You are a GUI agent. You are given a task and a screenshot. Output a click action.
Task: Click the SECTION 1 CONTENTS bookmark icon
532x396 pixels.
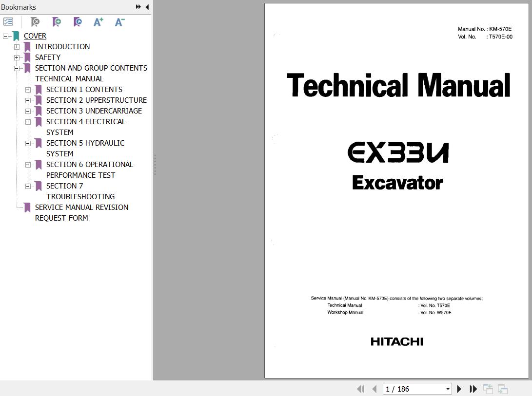(x=39, y=90)
